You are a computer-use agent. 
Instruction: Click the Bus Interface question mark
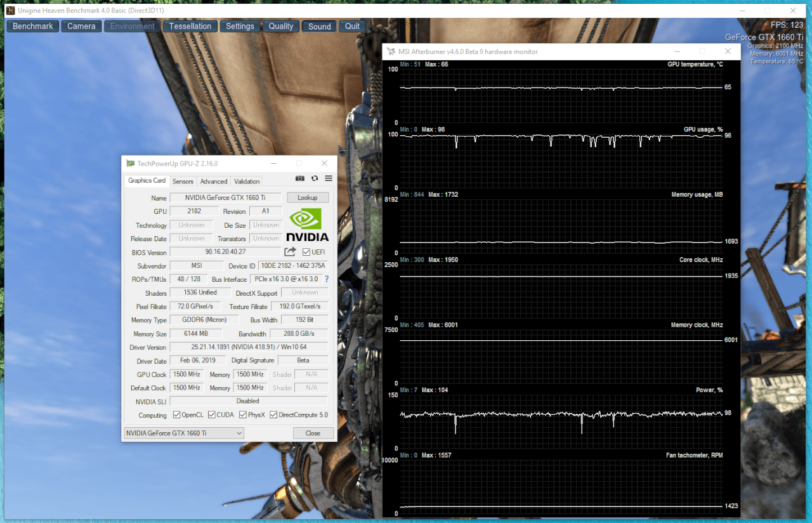coord(327,279)
